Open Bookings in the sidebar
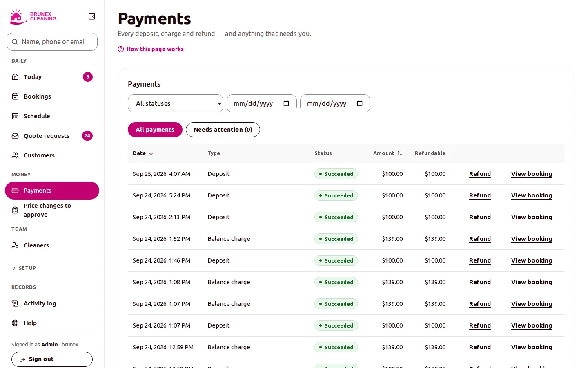 [x=52, y=96]
